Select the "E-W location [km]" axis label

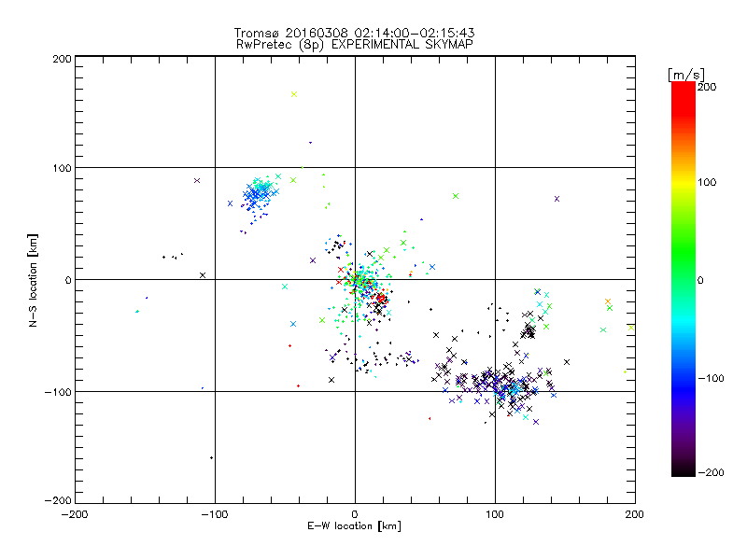[x=354, y=526]
